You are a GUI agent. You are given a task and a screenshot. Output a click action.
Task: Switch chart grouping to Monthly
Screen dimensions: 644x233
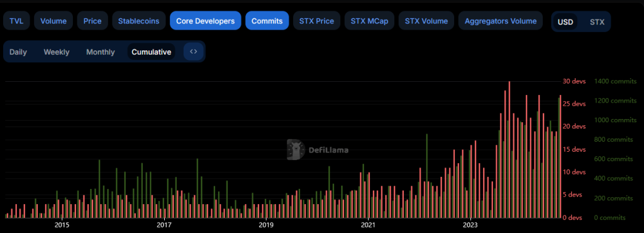101,52
